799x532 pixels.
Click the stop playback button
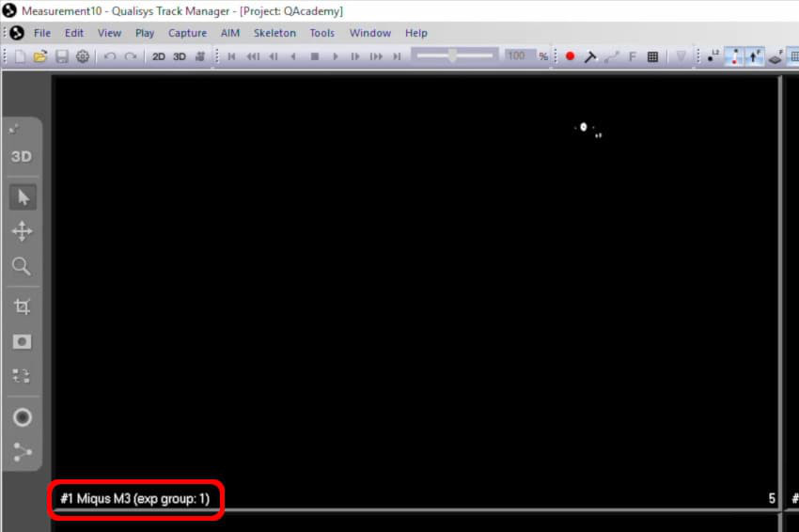315,56
